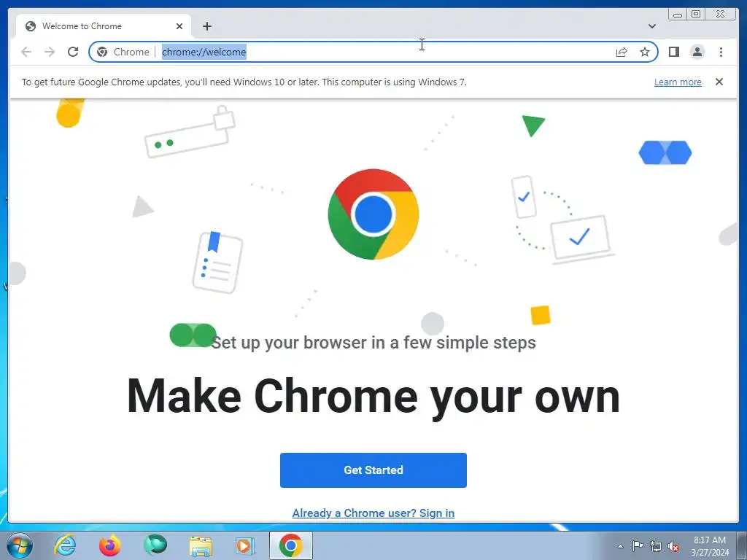Minimize the Chrome window
The height and width of the screenshot is (560, 747).
678,15
